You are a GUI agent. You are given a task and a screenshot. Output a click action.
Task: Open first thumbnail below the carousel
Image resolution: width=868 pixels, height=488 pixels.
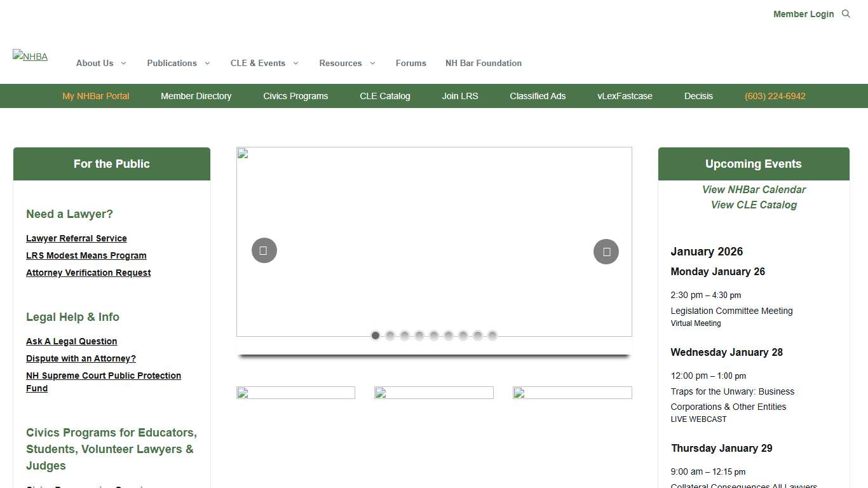295,393
